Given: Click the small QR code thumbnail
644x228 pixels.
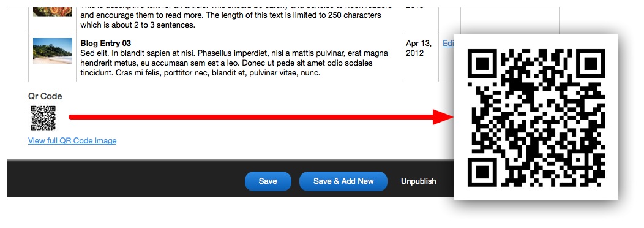Looking at the screenshot, I should pyautogui.click(x=43, y=118).
